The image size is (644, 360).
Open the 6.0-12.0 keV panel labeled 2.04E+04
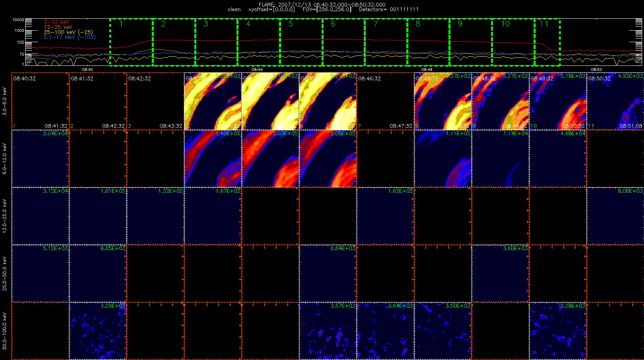tap(40, 159)
